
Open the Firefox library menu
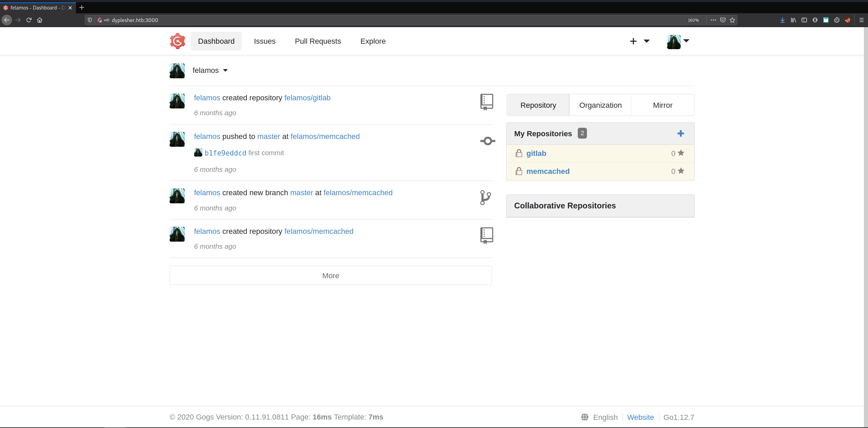[793, 20]
